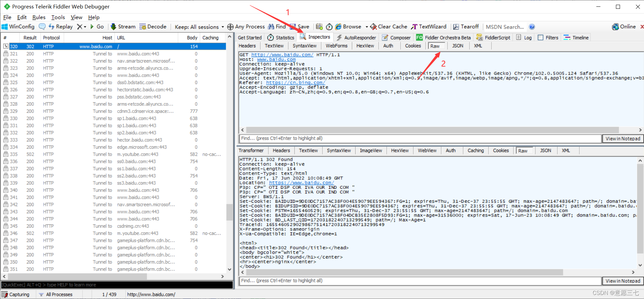Select the response ImageView tab

[371, 151]
